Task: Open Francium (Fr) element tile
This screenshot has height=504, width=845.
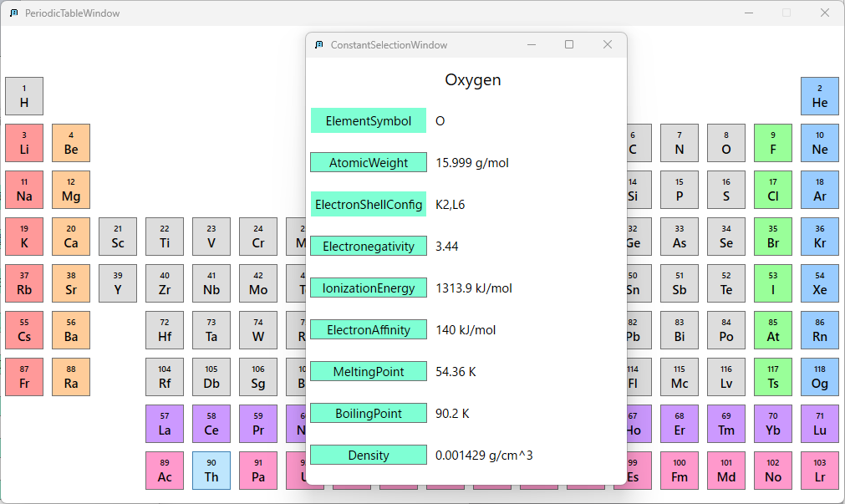Action: pos(24,377)
